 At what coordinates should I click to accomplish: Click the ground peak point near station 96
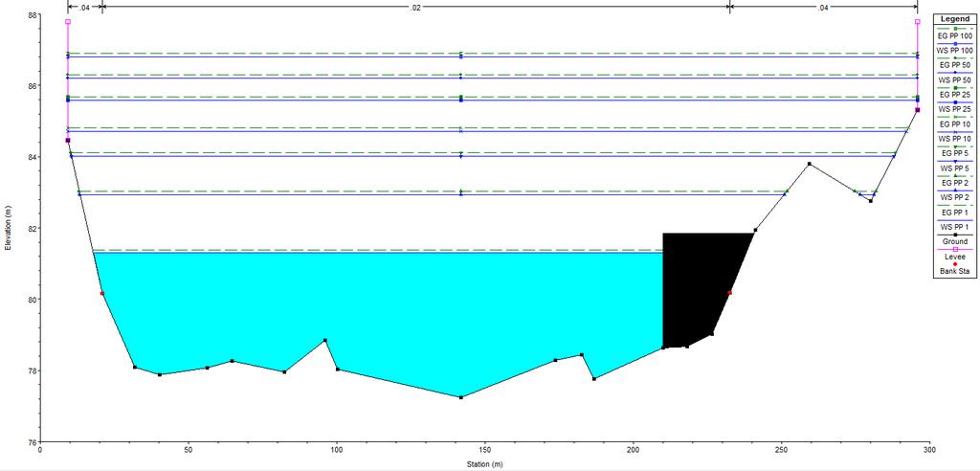pyautogui.click(x=325, y=340)
